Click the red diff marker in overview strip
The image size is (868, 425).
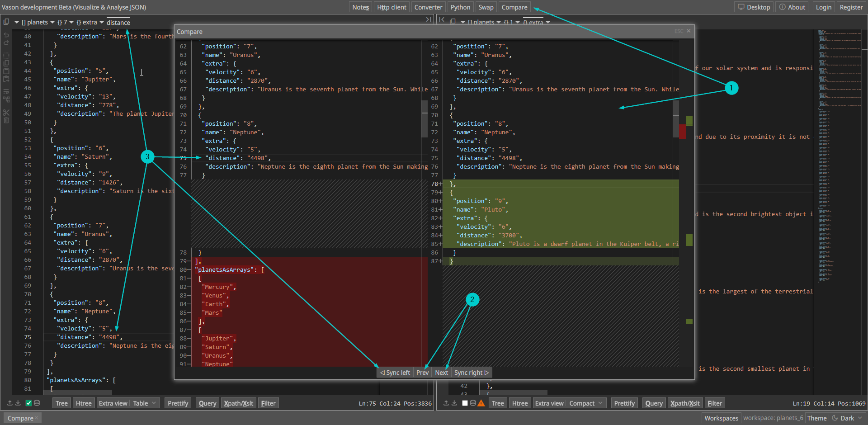coord(682,132)
